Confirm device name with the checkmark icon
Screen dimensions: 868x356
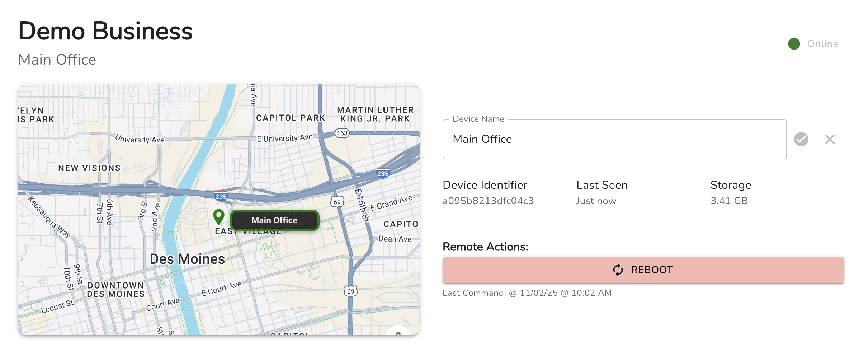[x=801, y=139]
